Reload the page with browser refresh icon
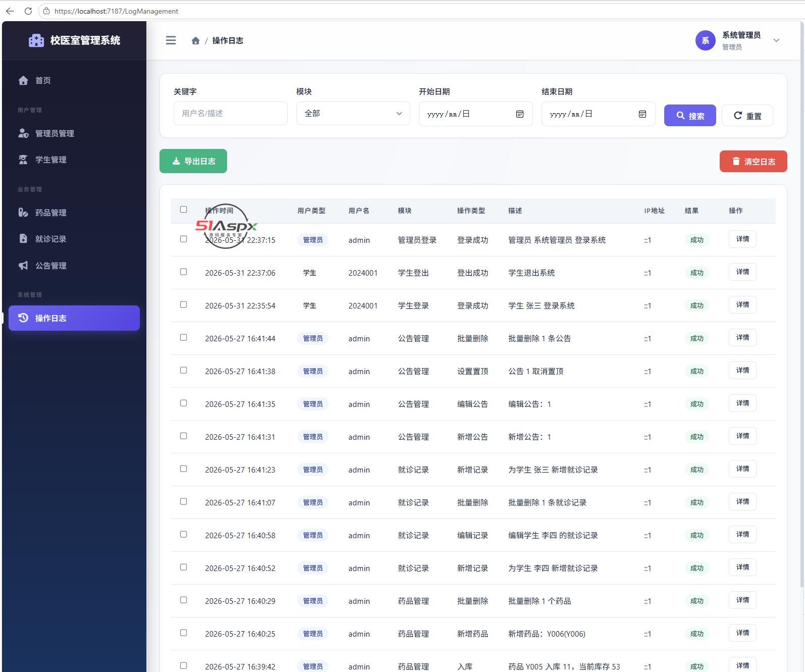Viewport: 805px width, 672px height. pos(28,11)
